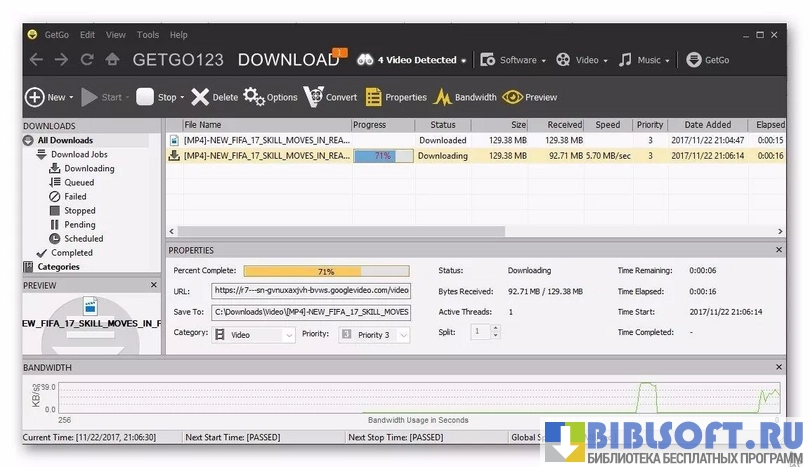
Task: Open the Tools menu
Action: point(148,35)
